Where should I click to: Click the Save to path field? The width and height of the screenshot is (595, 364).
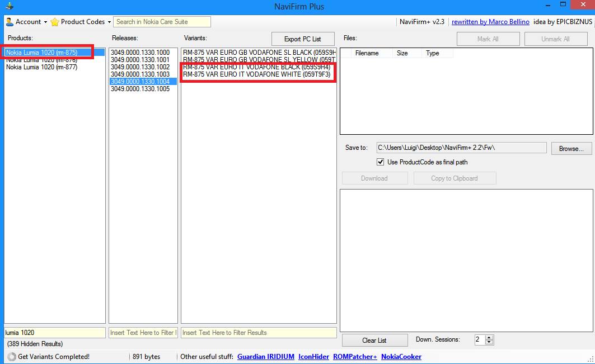tap(461, 148)
